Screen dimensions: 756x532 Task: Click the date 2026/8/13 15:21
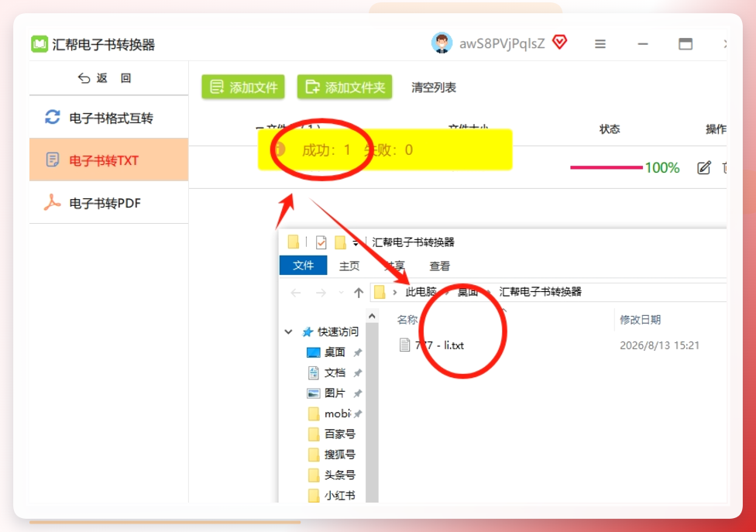[x=659, y=345]
